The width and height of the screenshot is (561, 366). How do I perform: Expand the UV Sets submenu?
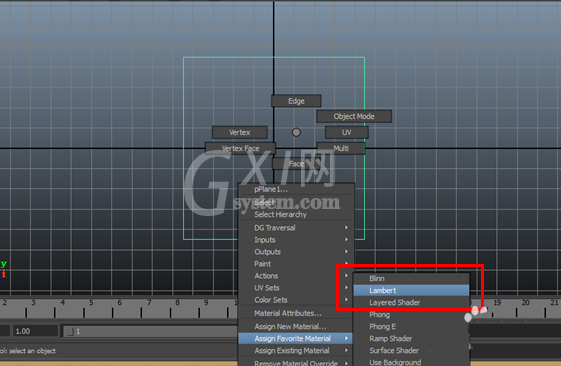[x=296, y=288]
